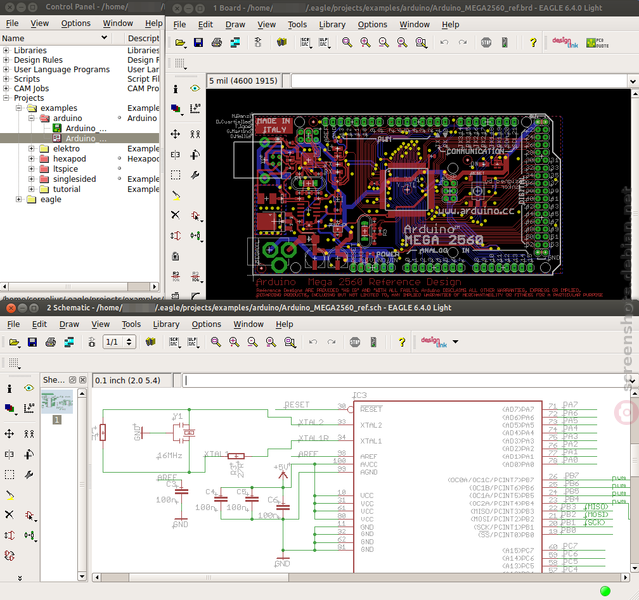Zoom to fit icon in Board toolbar
This screenshot has height=600, width=639.
[347, 42]
